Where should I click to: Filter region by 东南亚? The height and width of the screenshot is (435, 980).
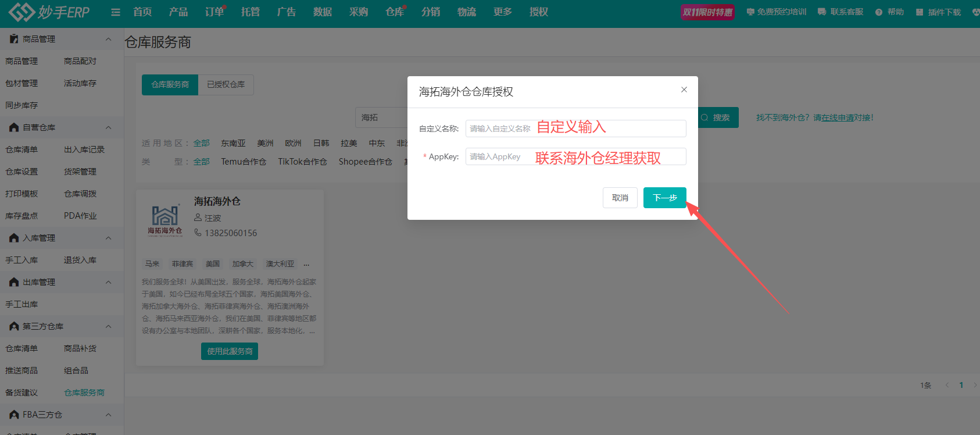pyautogui.click(x=233, y=143)
